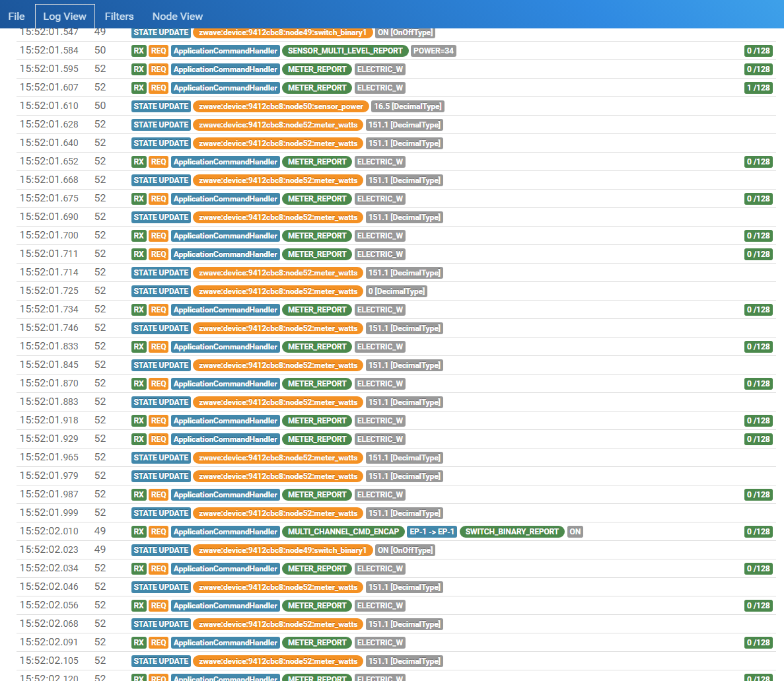Click the node50:sensor_power state update item
Viewport: 784px width, 681px height.
tap(281, 106)
